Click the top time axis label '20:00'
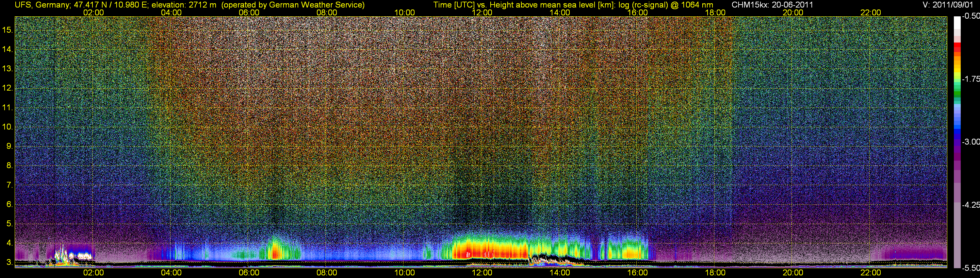Image resolution: width=980 pixels, height=278 pixels. point(793,12)
